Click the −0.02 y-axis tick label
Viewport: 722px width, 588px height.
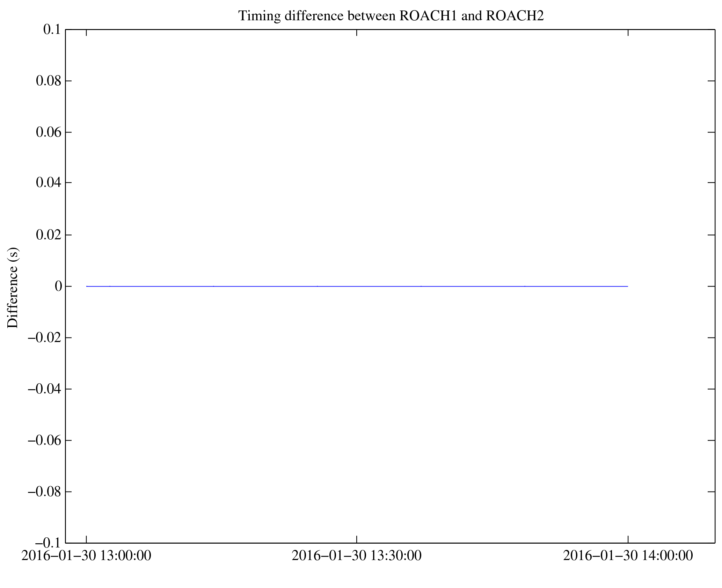coord(45,338)
